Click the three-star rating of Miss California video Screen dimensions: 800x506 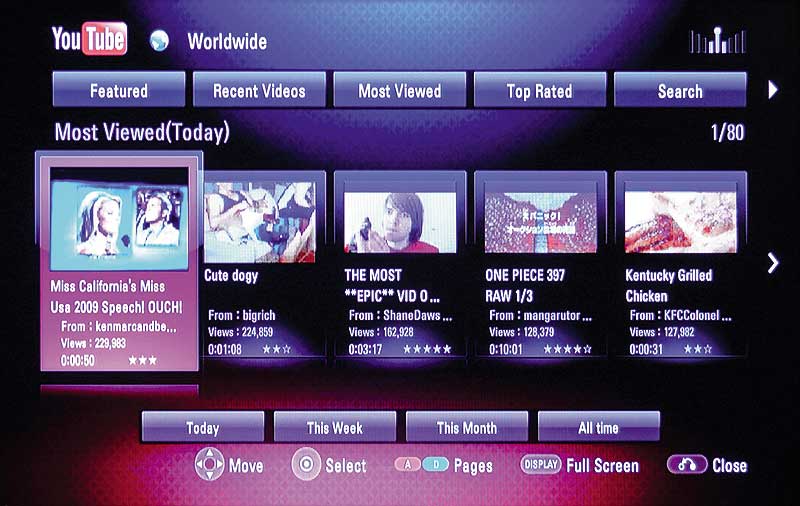point(142,361)
